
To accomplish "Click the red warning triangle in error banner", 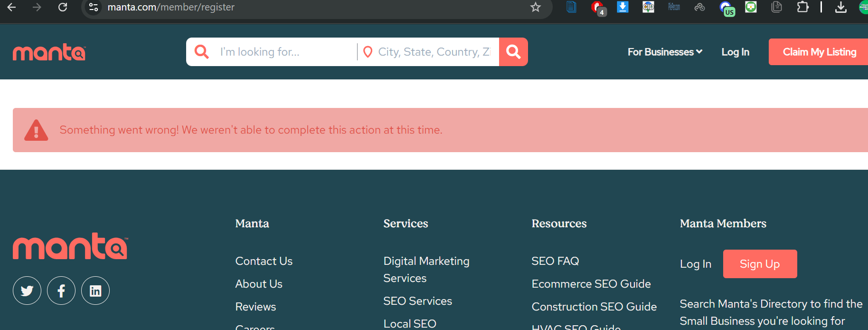I will tap(36, 130).
